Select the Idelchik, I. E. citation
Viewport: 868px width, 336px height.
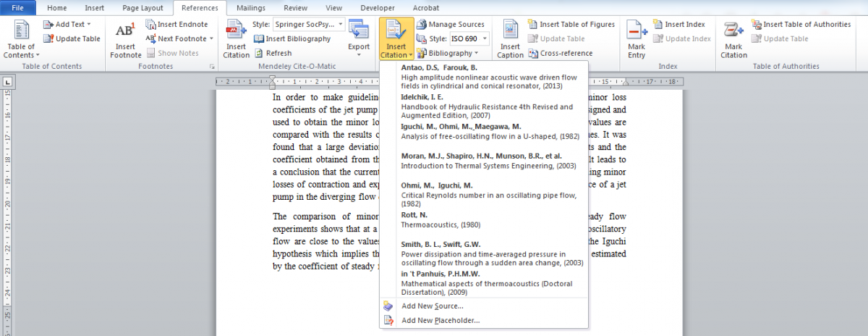coord(484,106)
